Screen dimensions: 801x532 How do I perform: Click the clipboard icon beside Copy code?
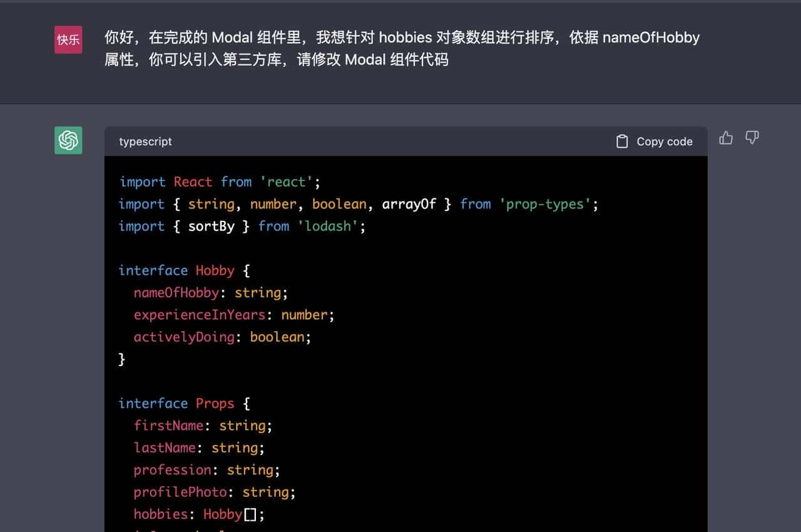pyautogui.click(x=622, y=141)
